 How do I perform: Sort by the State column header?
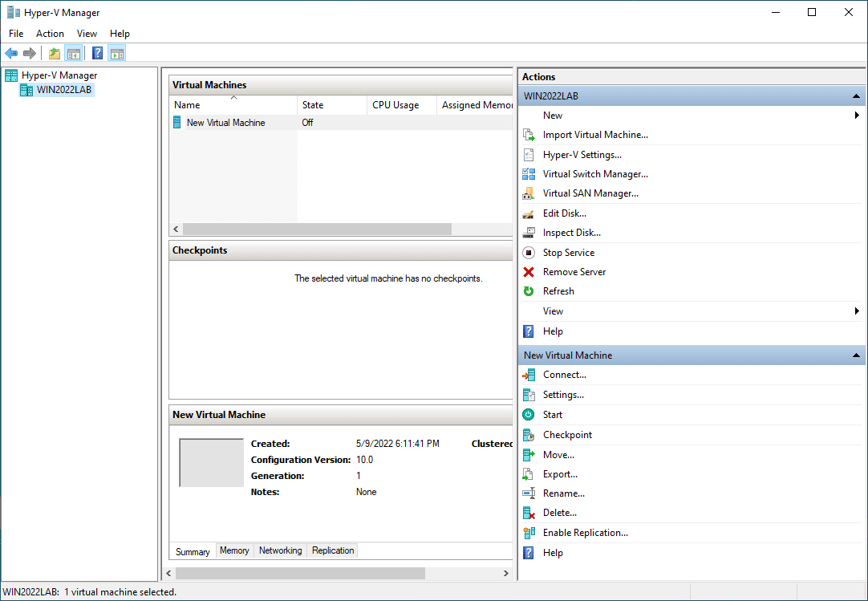tap(332, 104)
